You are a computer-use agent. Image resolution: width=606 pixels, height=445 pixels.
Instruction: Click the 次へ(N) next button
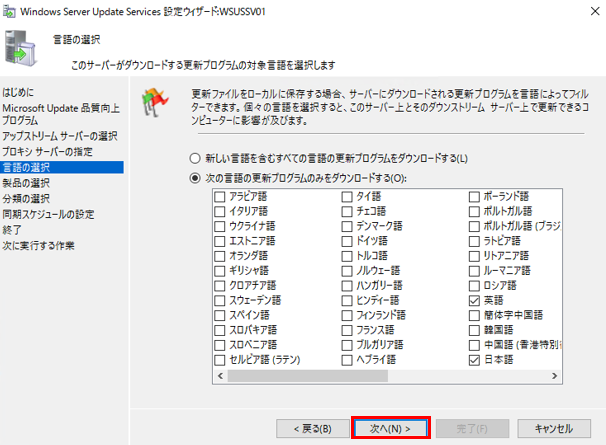tap(391, 428)
